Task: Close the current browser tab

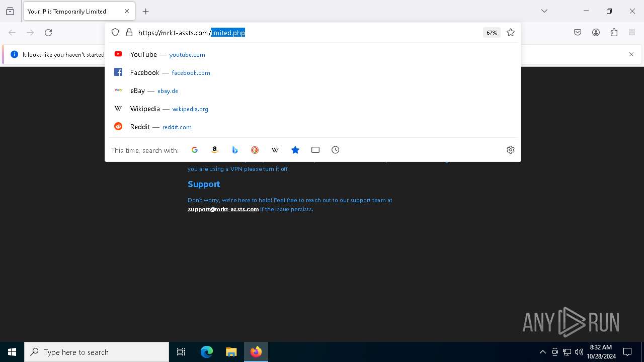Action: coord(127,11)
